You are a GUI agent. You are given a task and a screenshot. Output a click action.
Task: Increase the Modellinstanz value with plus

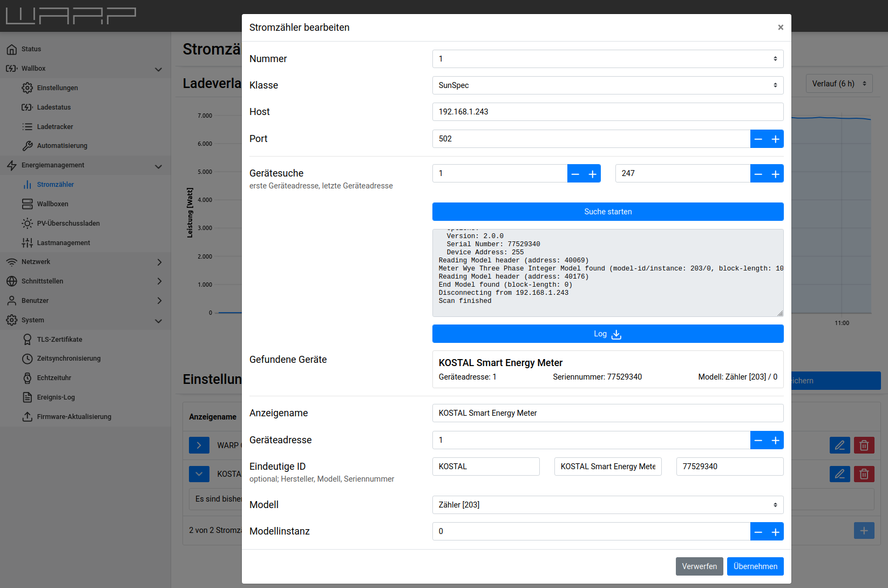coord(775,531)
